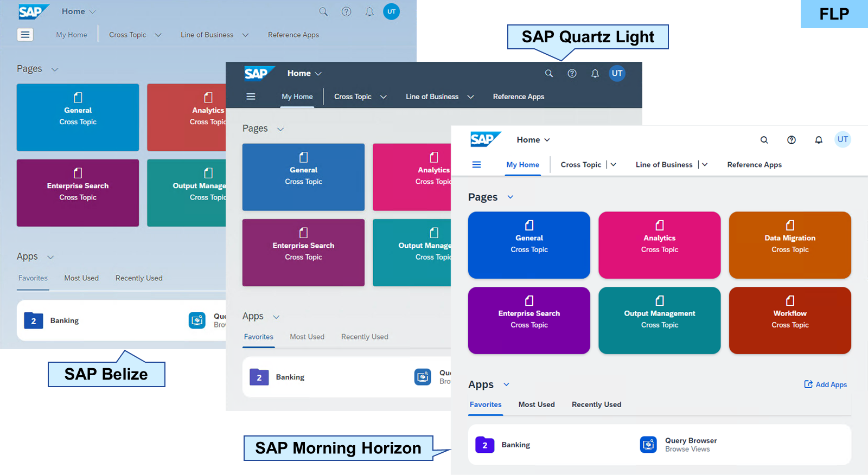This screenshot has width=868, height=475.
Task: Expand Cross Topic chevron in Quartz Light
Action: [x=384, y=97]
